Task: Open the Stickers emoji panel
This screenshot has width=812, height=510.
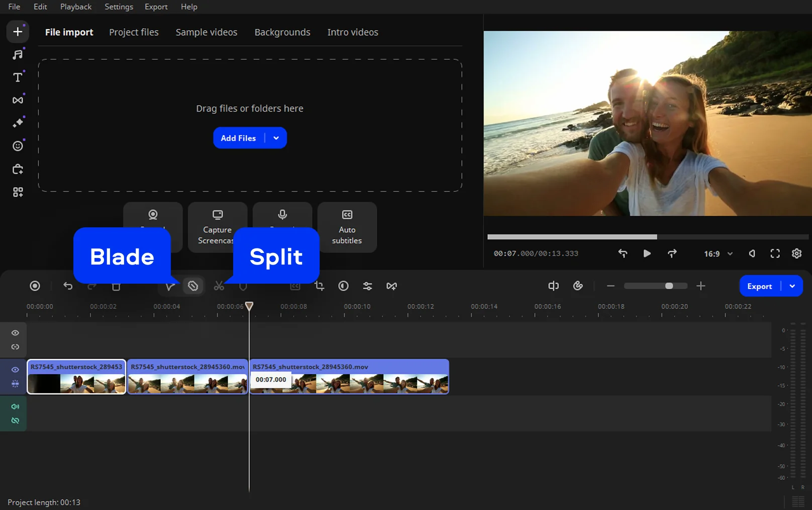Action: [x=18, y=146]
